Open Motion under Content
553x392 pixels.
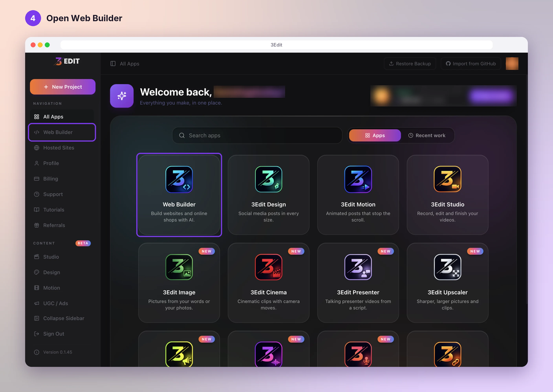(62, 288)
